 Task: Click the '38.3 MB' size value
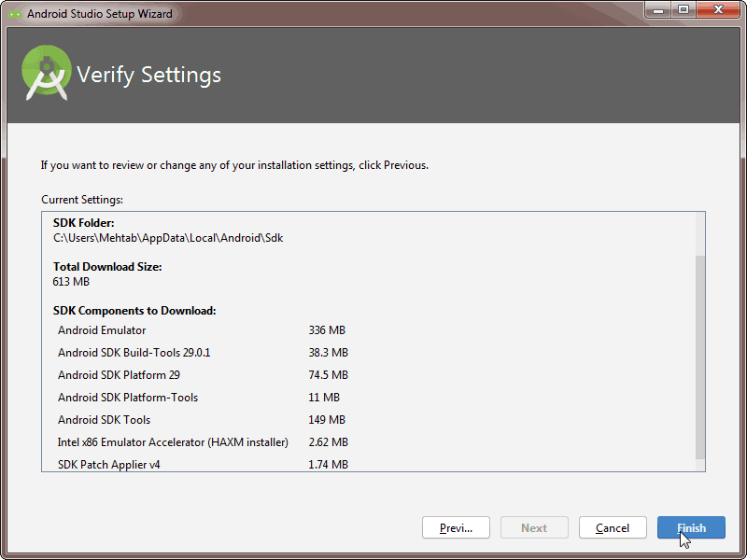coord(329,353)
